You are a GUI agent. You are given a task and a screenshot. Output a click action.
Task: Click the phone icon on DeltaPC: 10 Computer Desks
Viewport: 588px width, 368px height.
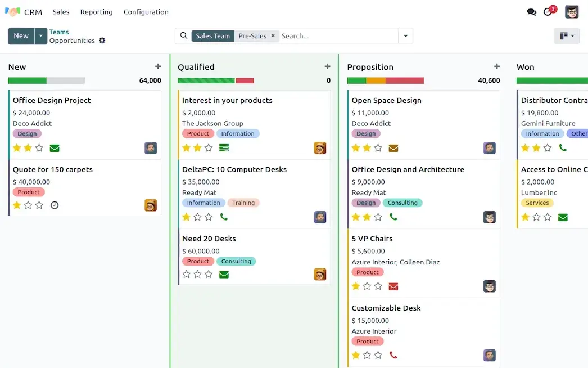point(224,217)
